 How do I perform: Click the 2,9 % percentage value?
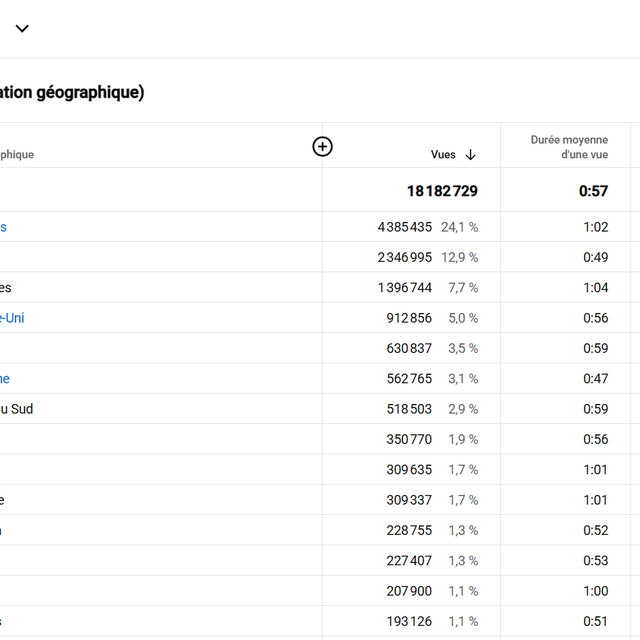coord(463,409)
